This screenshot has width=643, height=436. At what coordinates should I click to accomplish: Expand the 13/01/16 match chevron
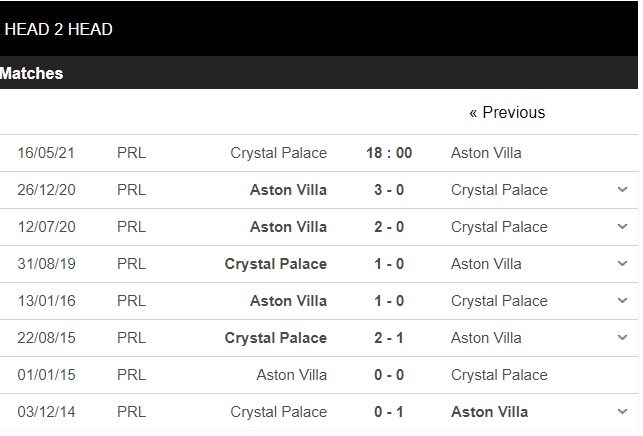pos(622,301)
